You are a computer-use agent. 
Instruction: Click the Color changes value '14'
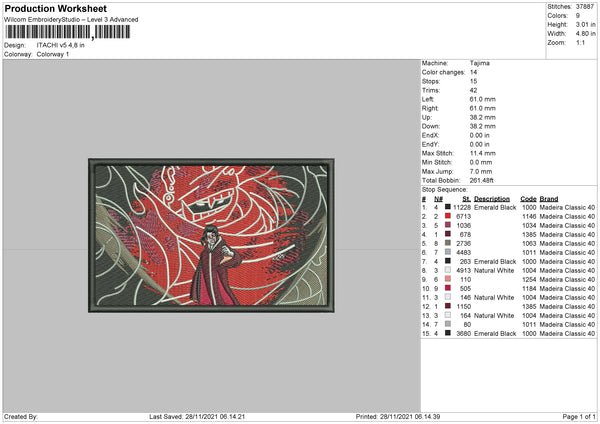tap(473, 72)
